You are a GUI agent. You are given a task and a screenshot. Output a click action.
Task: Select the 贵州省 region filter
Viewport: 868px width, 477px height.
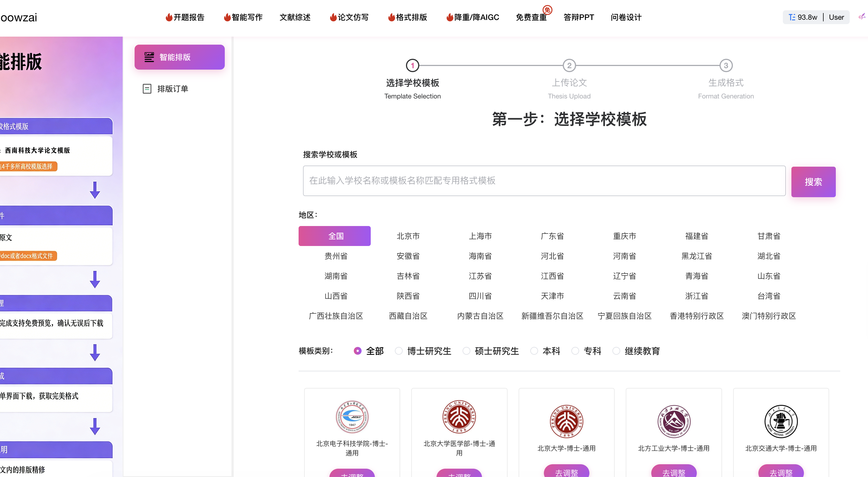(x=336, y=256)
